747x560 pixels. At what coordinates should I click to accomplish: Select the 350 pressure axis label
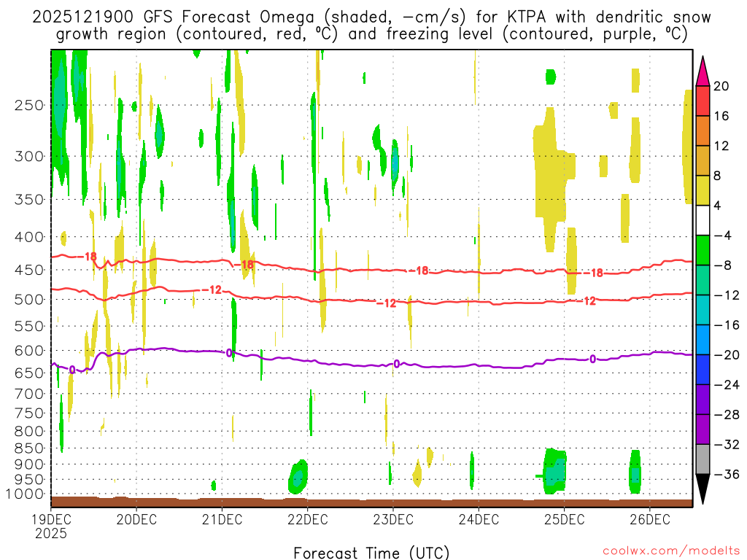pyautogui.click(x=29, y=200)
